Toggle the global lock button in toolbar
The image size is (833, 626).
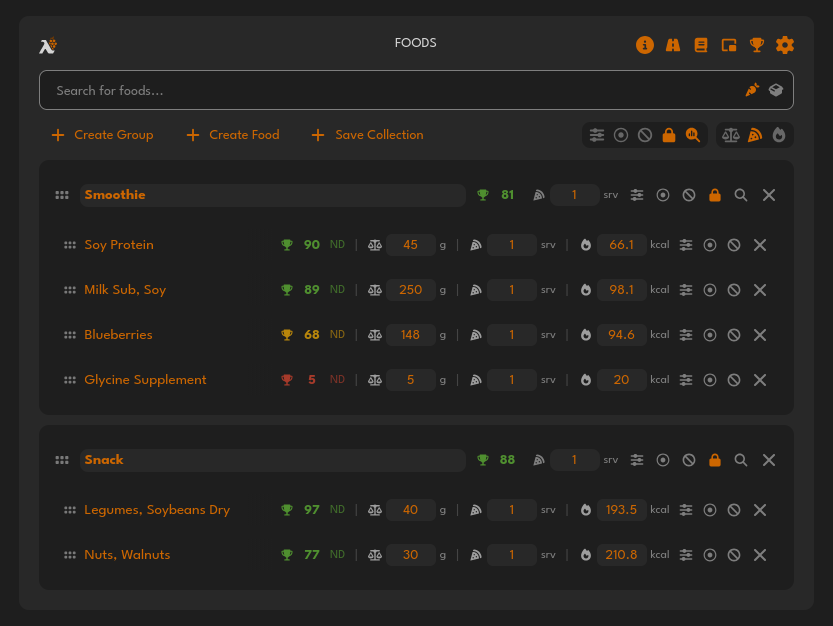tap(669, 135)
